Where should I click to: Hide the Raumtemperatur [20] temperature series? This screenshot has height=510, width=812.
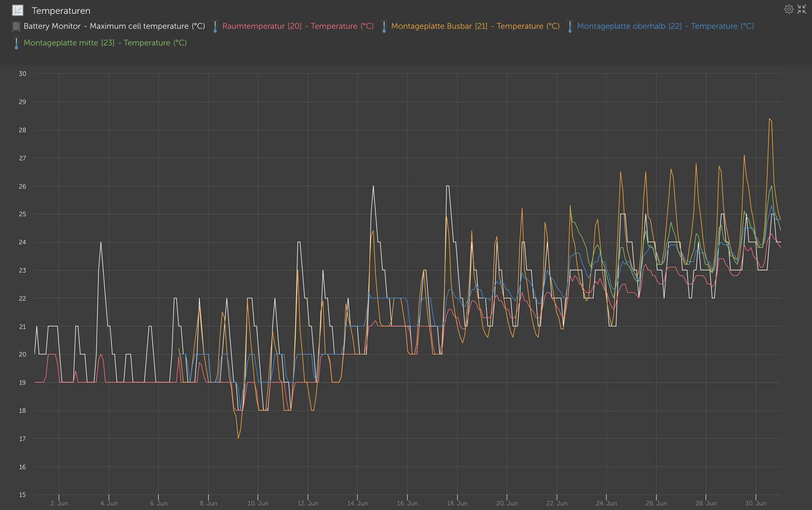298,26
